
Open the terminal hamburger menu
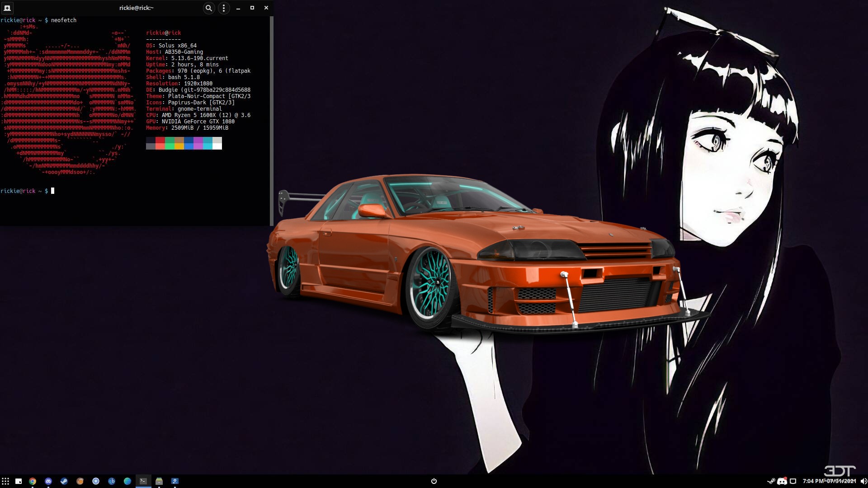(223, 8)
